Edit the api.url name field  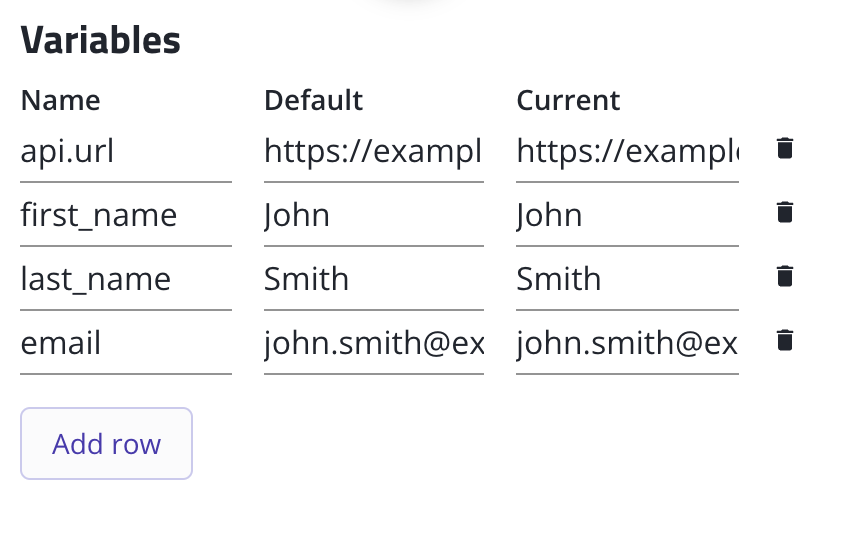pyautogui.click(x=125, y=151)
